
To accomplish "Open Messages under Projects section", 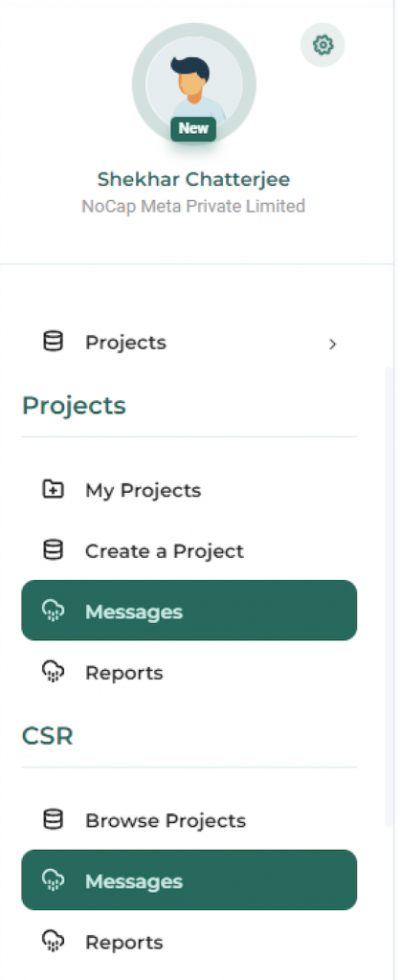I will coord(189,611).
